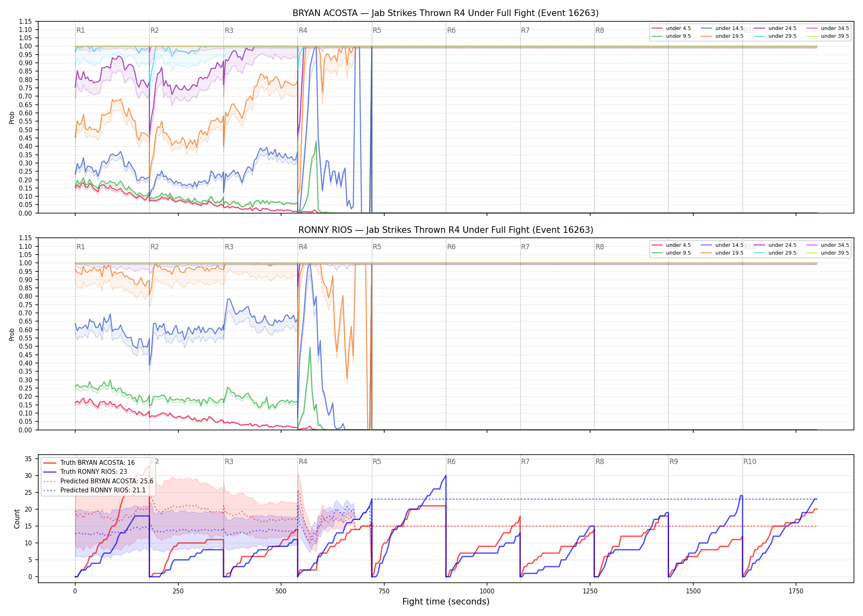Click the RONNY RIOS Jab Strikes chart title
The image size is (863, 616).
click(x=445, y=230)
